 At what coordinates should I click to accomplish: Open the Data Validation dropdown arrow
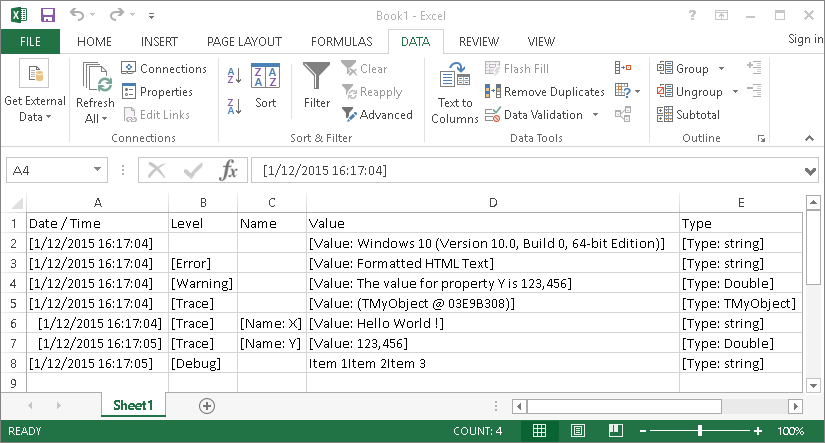596,115
